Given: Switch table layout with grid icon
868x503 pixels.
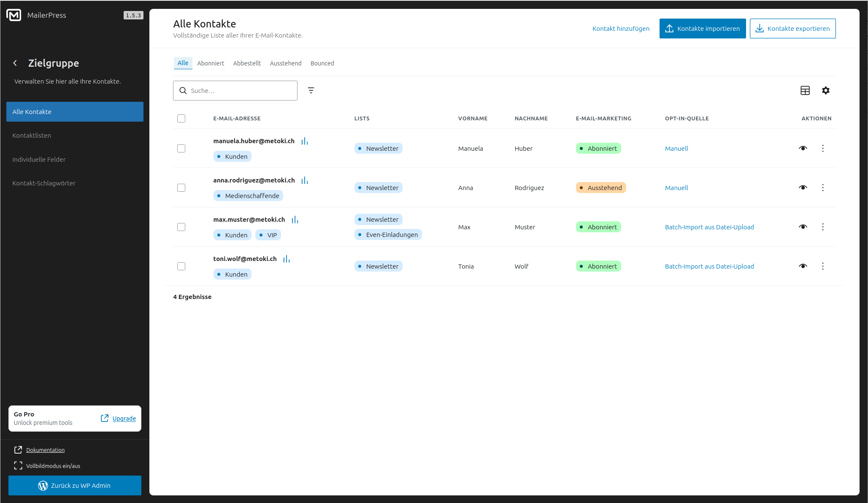Looking at the screenshot, I should (x=805, y=90).
